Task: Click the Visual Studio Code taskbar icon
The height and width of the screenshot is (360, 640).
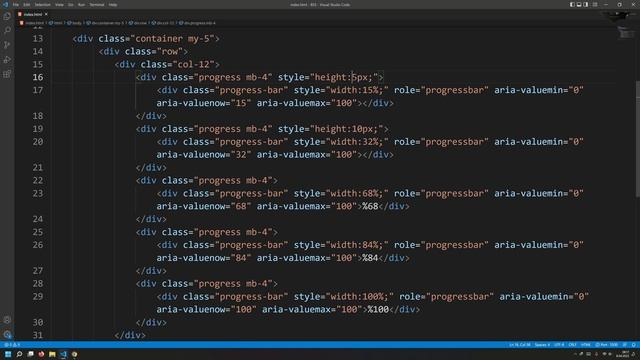Action: pyautogui.click(x=63, y=354)
